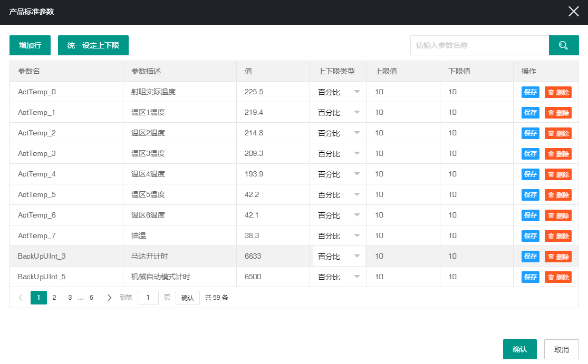Jump to page 6
This screenshot has width=588, height=364.
click(91, 297)
